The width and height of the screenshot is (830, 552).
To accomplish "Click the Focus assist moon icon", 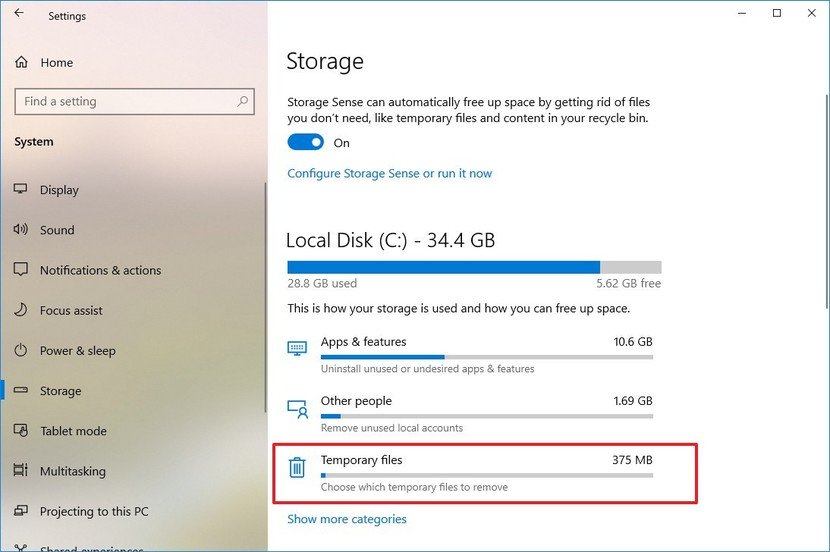I will click(x=20, y=311).
